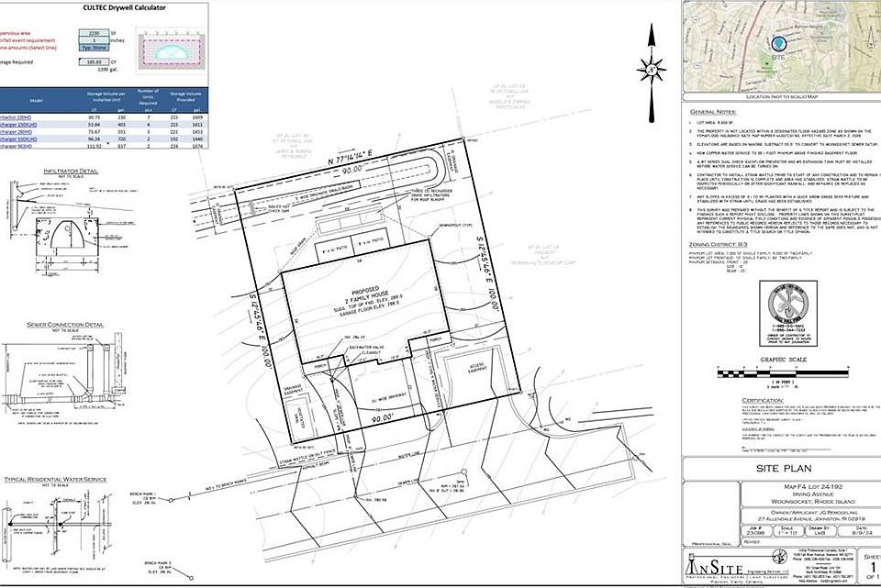Open the Contactor 100HD model link

[x=15, y=117]
